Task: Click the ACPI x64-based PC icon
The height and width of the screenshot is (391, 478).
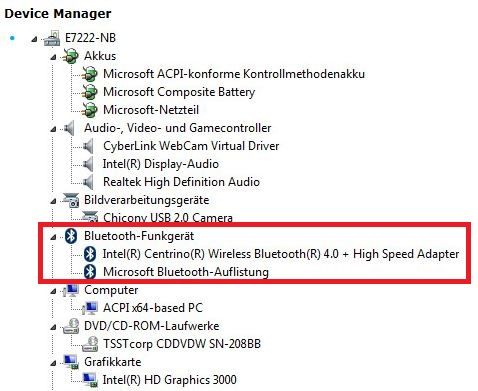Action: [x=90, y=308]
